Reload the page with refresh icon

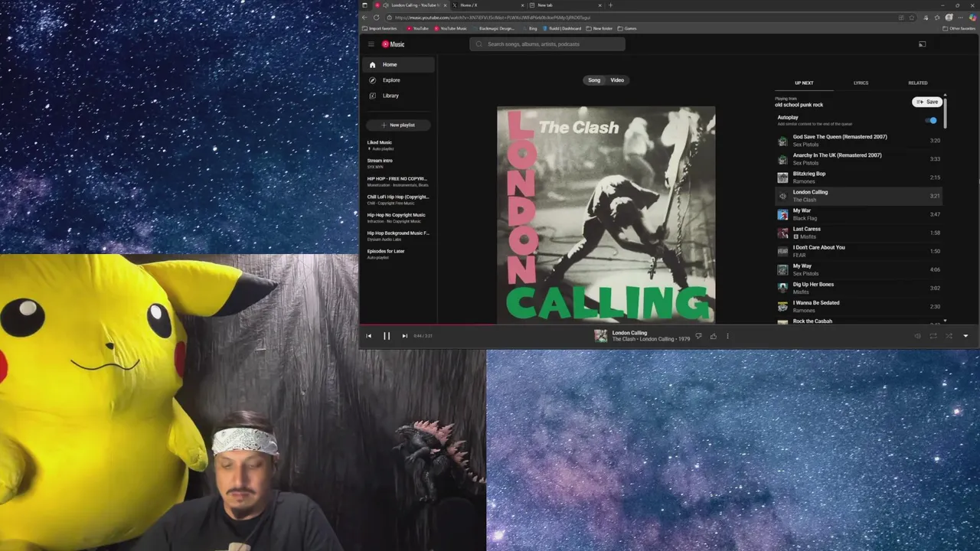[x=376, y=18]
